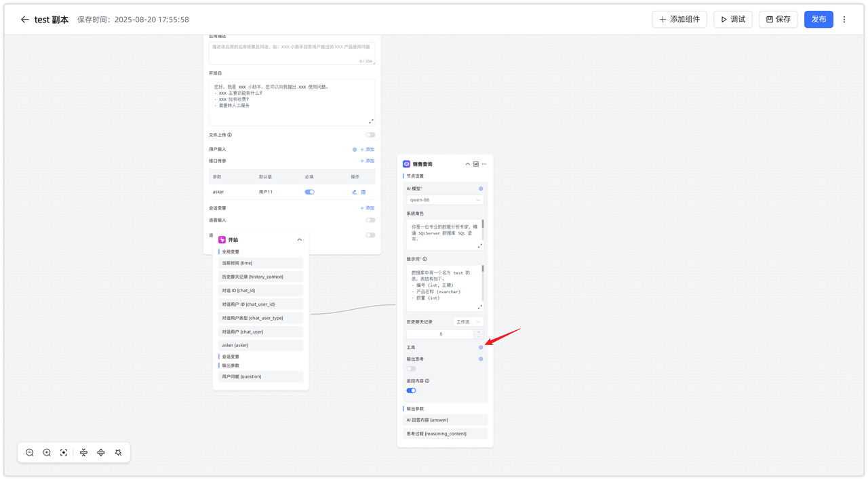Image resolution: width=868 pixels, height=480 pixels.
Task: Open AI模型 settings gear on 销售查询 node
Action: pyautogui.click(x=480, y=188)
